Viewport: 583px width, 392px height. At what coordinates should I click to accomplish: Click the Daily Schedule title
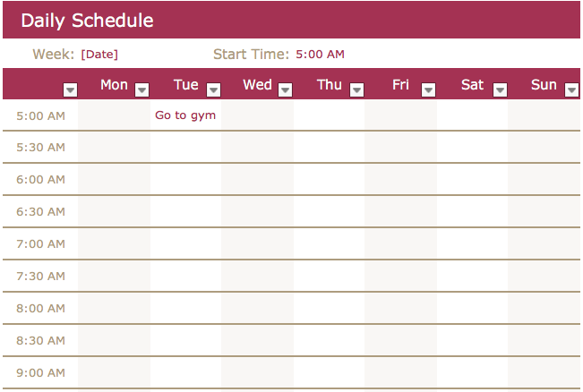(87, 21)
